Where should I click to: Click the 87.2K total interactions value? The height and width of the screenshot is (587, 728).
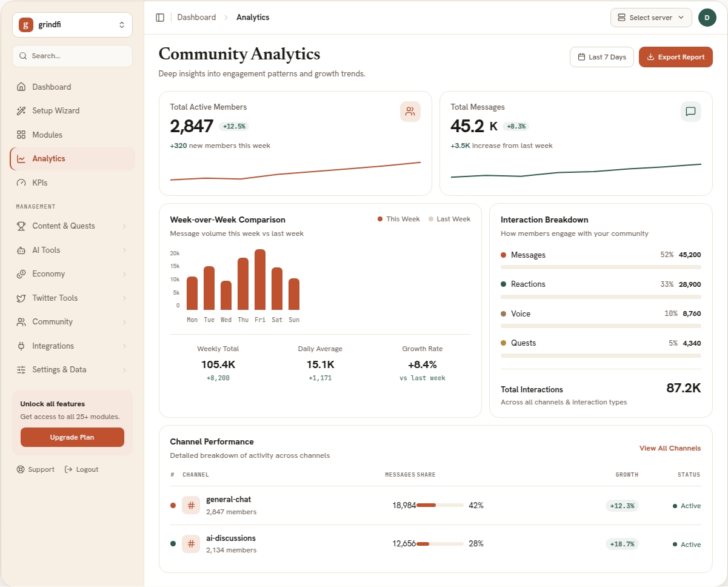(684, 388)
